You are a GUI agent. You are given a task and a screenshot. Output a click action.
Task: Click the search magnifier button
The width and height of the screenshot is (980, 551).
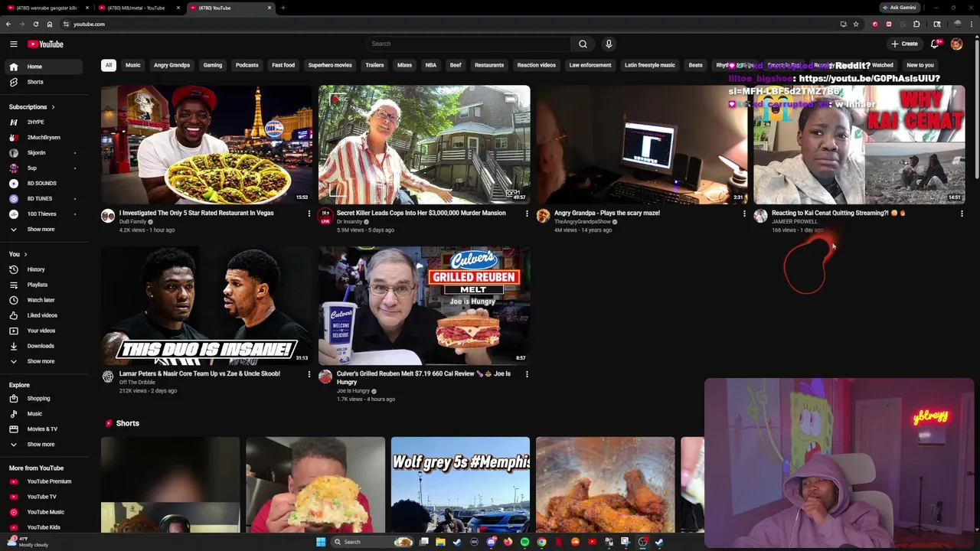(583, 44)
